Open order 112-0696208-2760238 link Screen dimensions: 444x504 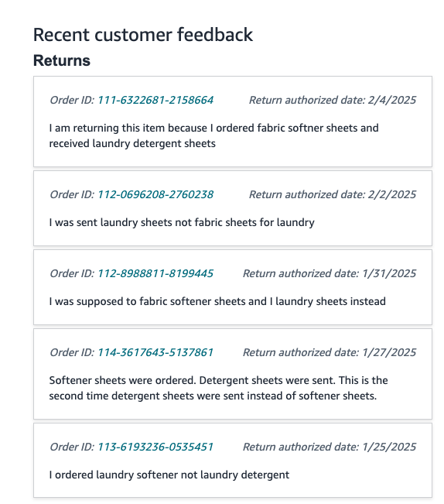[x=155, y=194]
